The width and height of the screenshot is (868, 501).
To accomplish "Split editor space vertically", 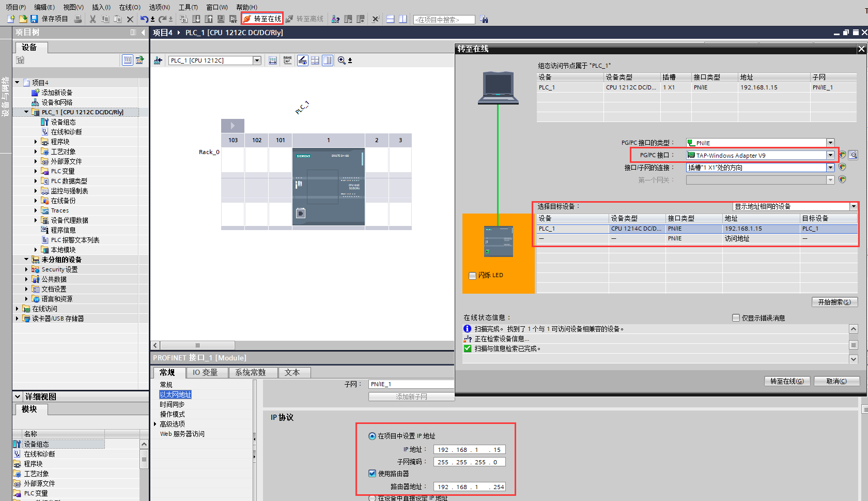I will pyautogui.click(x=403, y=19).
